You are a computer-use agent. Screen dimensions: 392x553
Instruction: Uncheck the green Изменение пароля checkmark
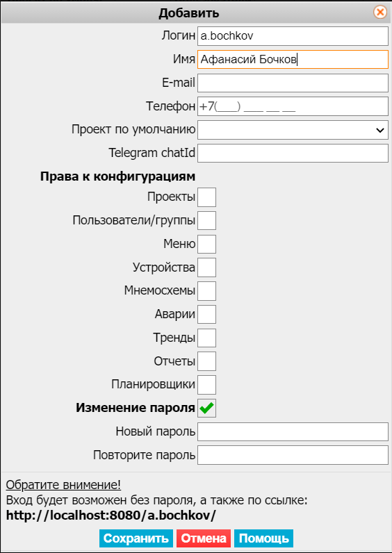pyautogui.click(x=206, y=408)
